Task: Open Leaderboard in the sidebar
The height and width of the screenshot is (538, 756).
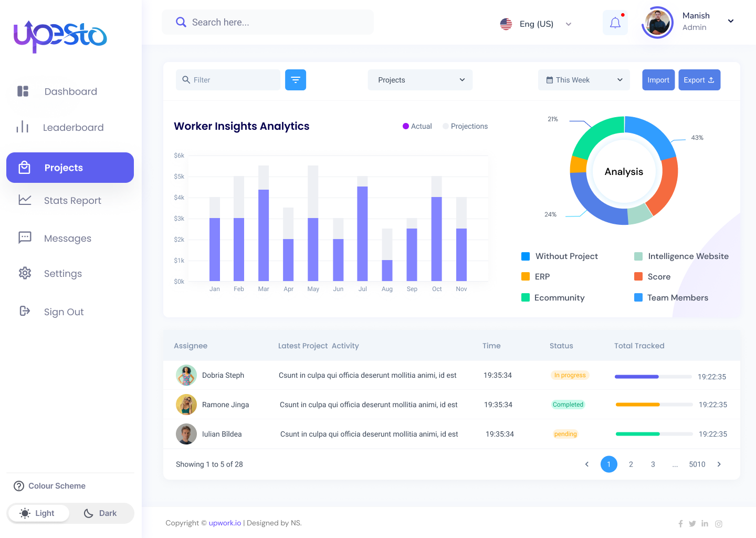Action: (73, 128)
